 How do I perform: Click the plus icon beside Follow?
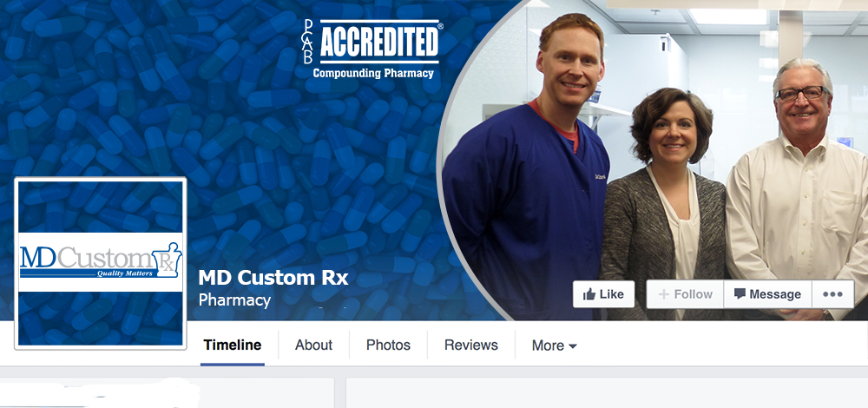click(x=664, y=294)
